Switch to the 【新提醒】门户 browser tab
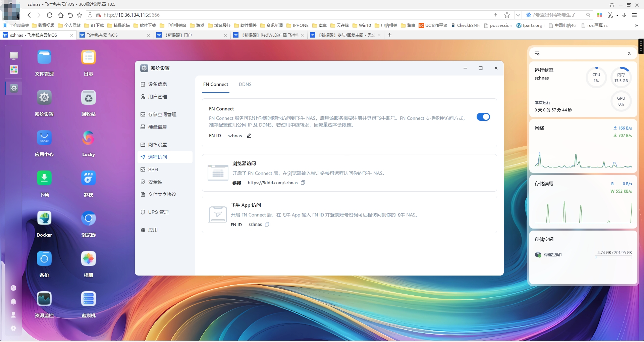Screen dimensions: 644x342 191,35
